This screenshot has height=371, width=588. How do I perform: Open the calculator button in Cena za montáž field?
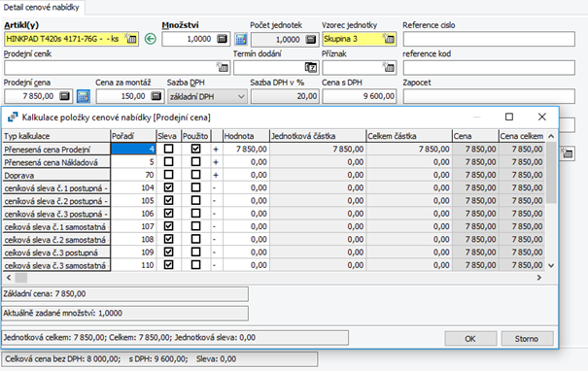coord(156,96)
